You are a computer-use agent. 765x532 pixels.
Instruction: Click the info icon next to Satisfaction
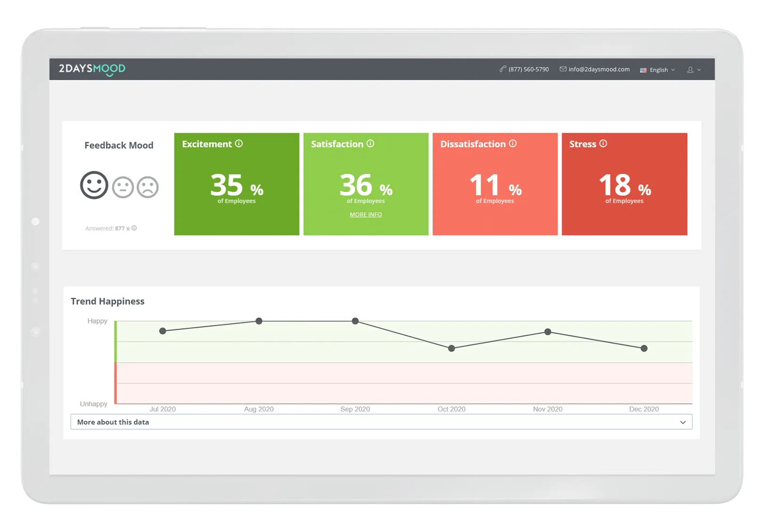tap(370, 144)
